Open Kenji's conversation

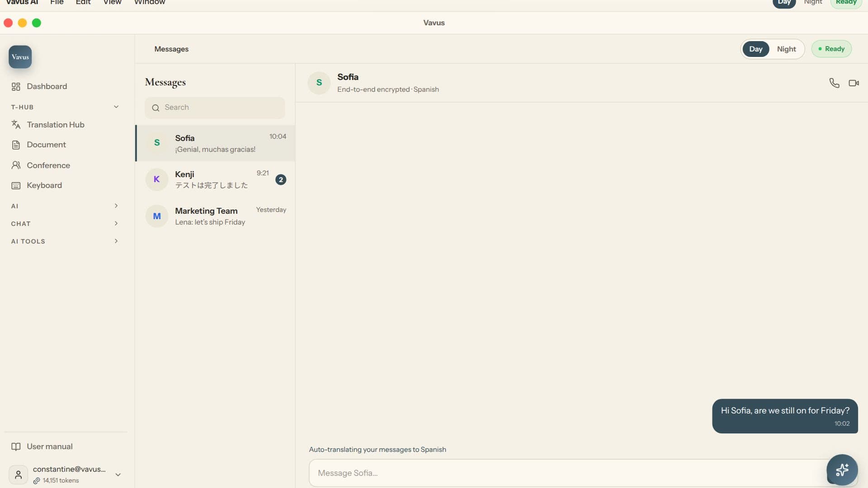215,180
